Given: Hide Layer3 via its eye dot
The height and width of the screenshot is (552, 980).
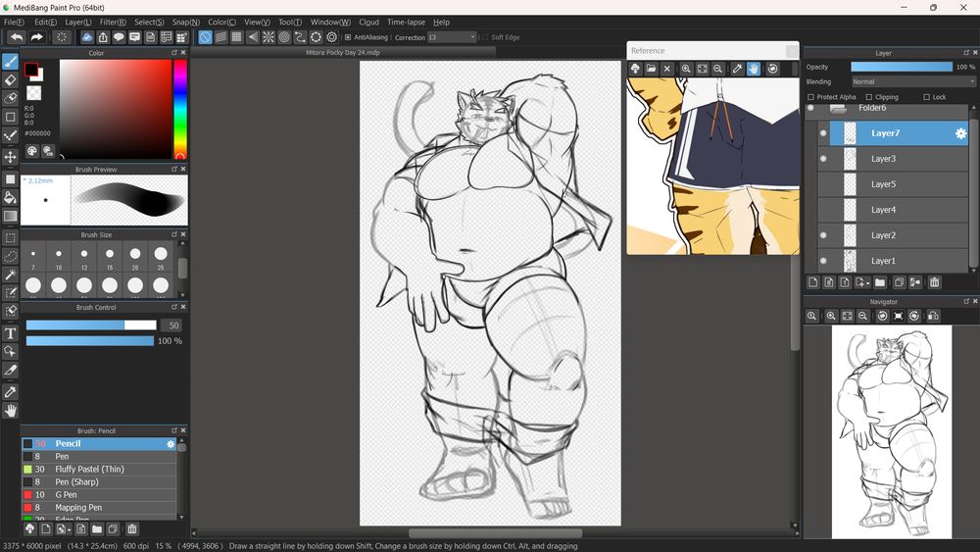Looking at the screenshot, I should [x=823, y=159].
